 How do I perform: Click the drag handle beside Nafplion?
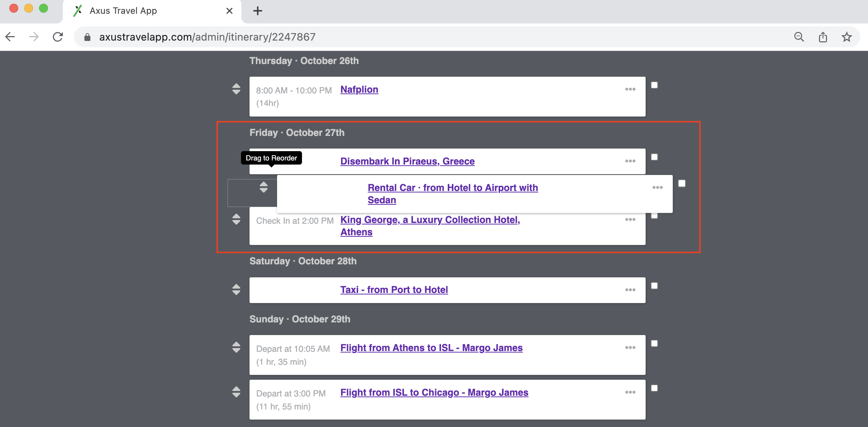tap(237, 90)
